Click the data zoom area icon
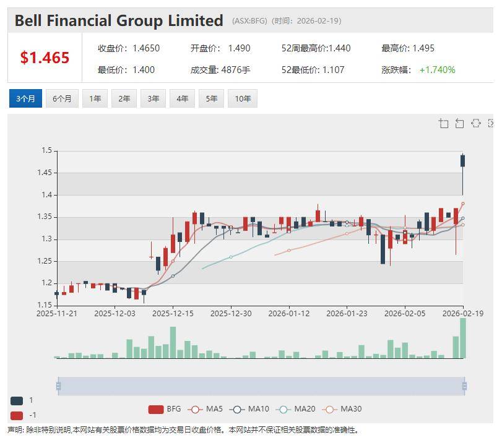502x448 pixels. coord(443,123)
